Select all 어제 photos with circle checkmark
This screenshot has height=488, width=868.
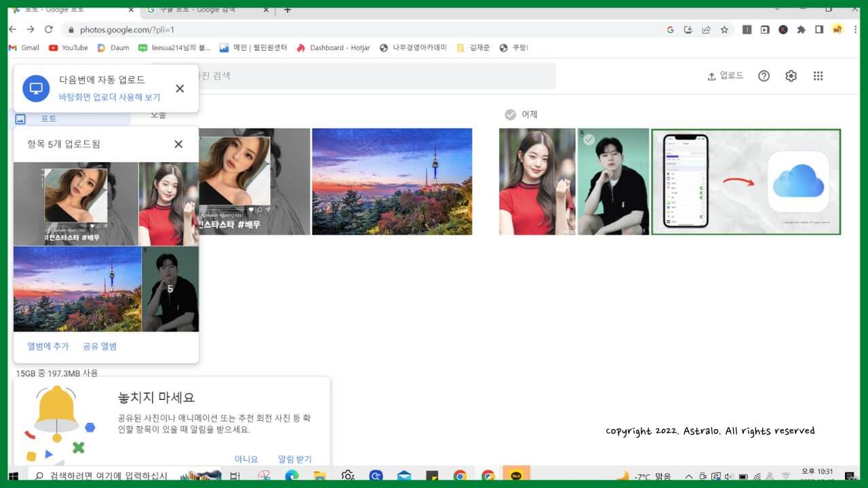coord(511,115)
